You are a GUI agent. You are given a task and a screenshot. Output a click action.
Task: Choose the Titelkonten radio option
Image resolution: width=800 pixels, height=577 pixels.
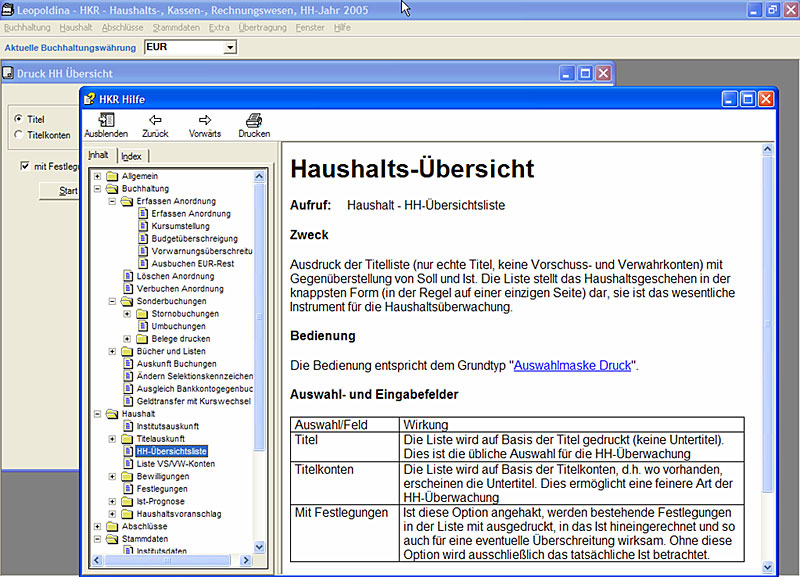pos(19,134)
